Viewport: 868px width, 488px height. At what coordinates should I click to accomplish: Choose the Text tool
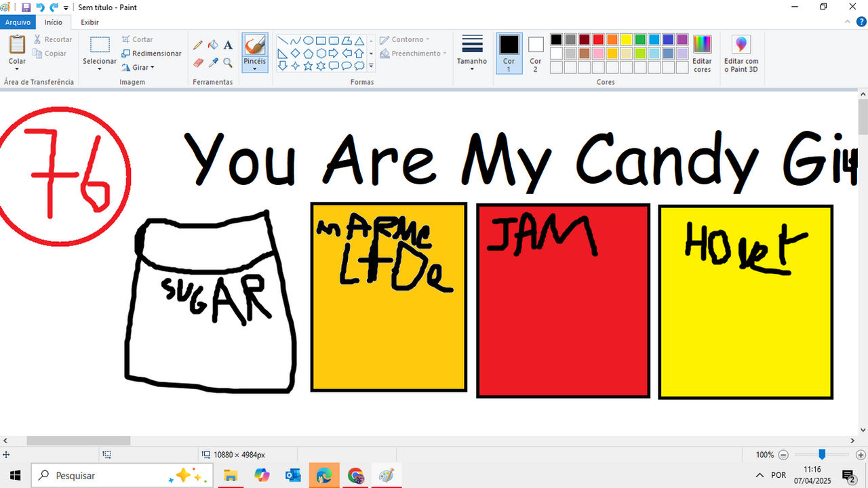pos(228,45)
